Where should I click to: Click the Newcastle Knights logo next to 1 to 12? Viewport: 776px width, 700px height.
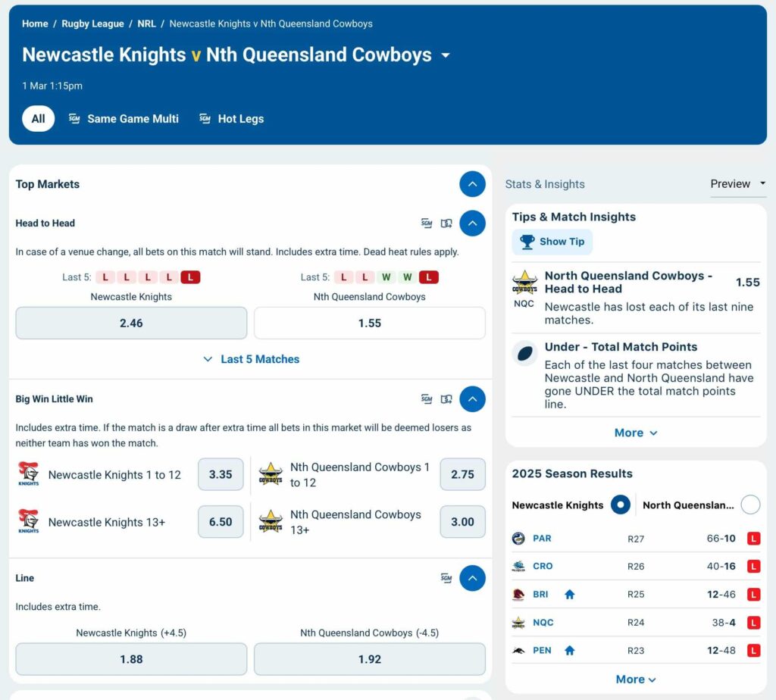(28, 474)
